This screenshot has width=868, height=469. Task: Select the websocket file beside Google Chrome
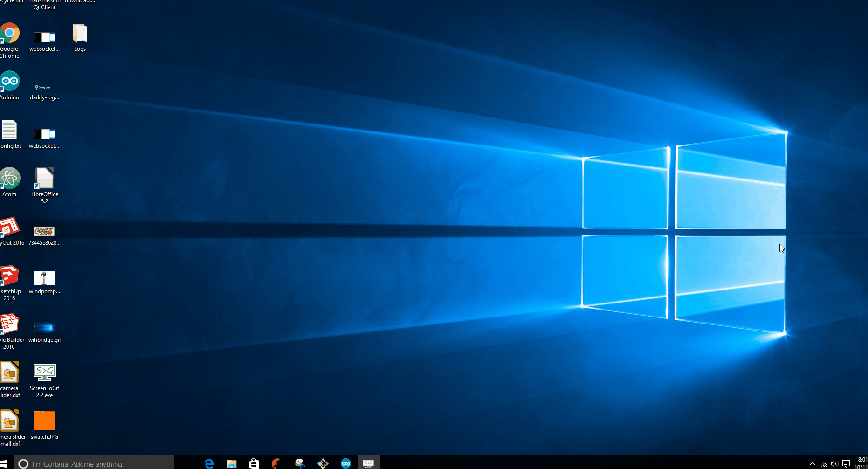(x=44, y=41)
